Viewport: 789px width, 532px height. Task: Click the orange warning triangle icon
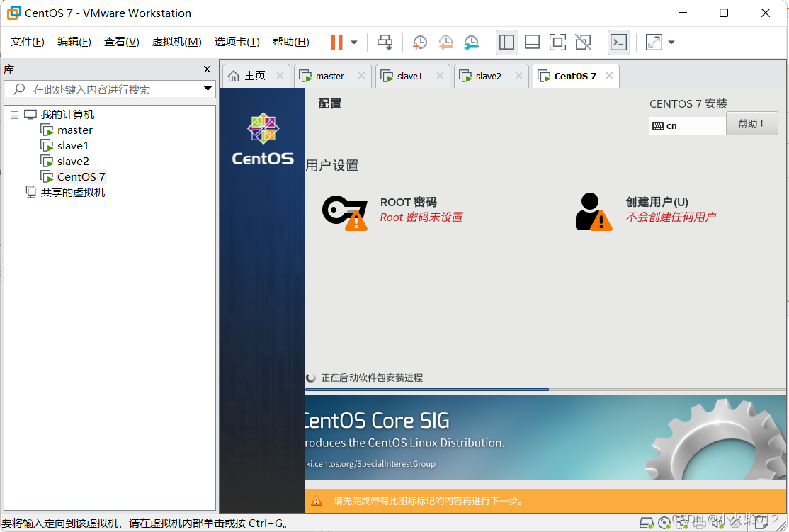pyautogui.click(x=317, y=501)
